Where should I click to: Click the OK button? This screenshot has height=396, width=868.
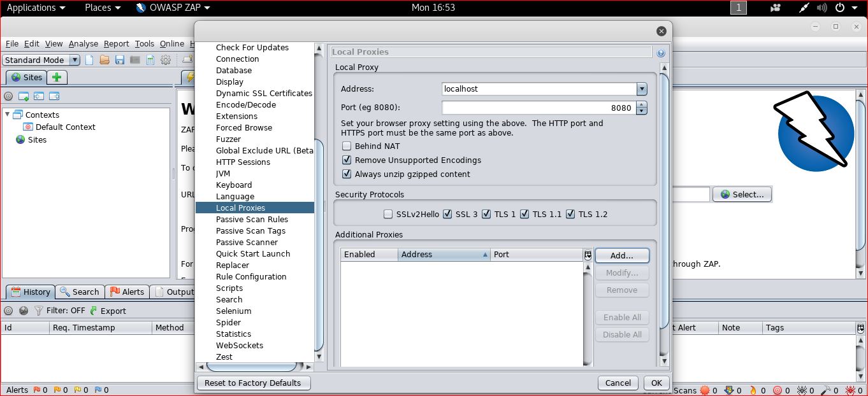coord(656,383)
